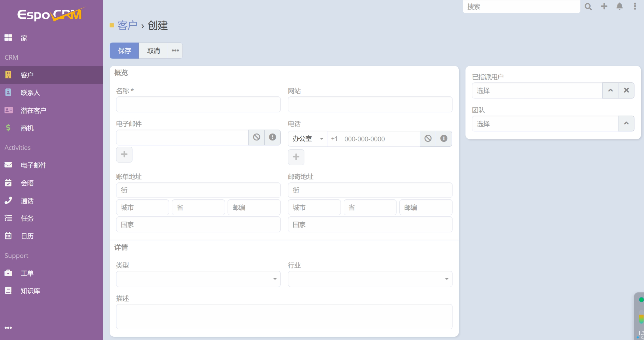Clear the assigned user selection
644x340 pixels.
(626, 90)
